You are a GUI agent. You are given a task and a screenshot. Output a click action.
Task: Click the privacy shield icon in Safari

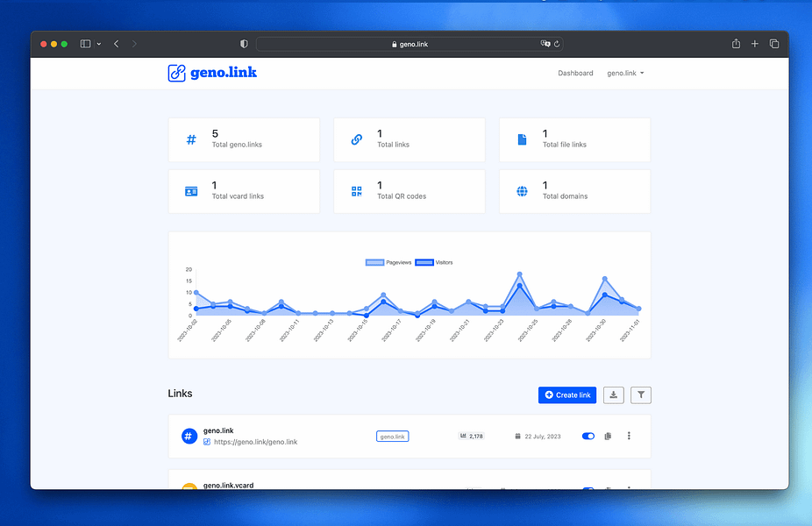[x=244, y=44]
